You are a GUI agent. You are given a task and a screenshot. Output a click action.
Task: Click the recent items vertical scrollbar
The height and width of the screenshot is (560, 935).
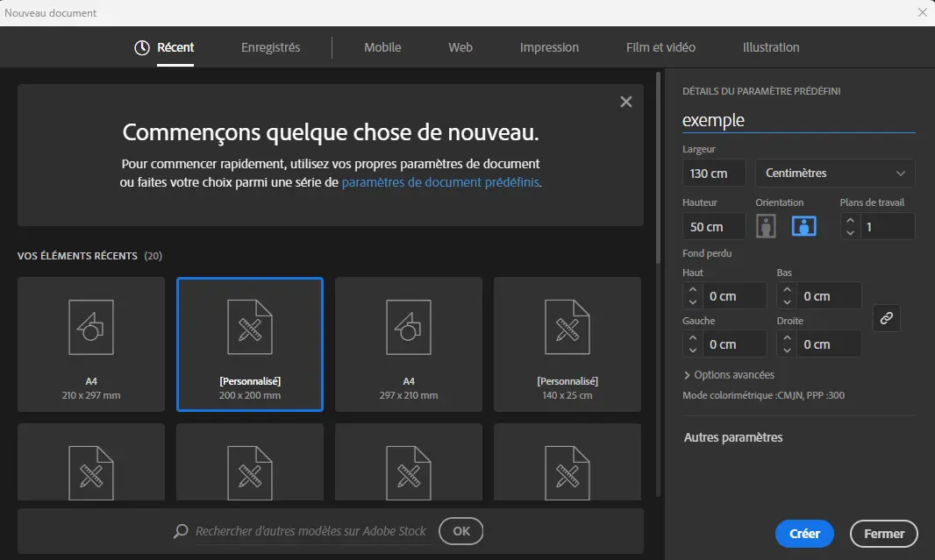659,168
